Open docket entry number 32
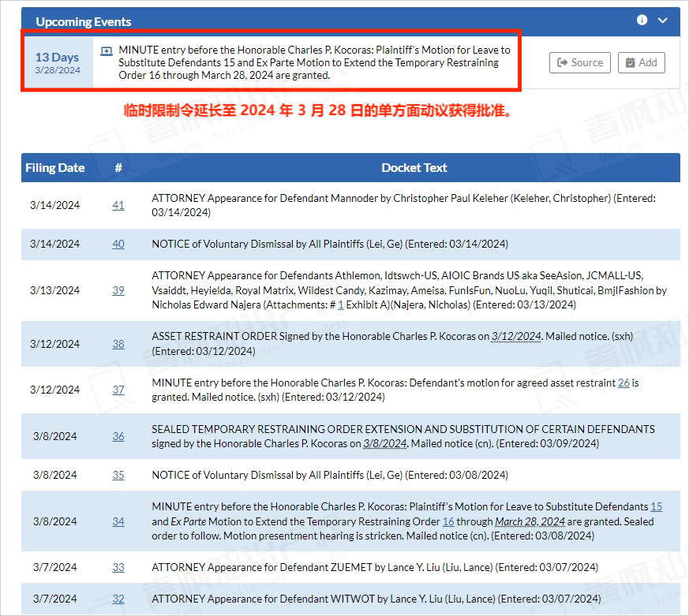689x616 pixels. pyautogui.click(x=118, y=599)
